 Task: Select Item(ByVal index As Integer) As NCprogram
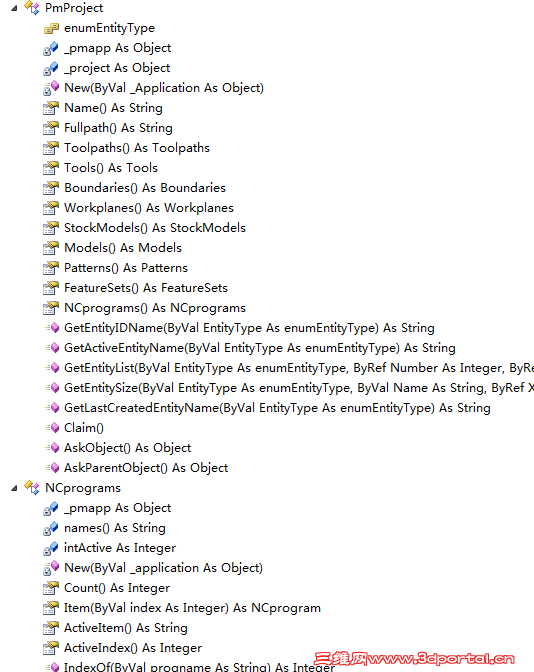[x=192, y=608]
